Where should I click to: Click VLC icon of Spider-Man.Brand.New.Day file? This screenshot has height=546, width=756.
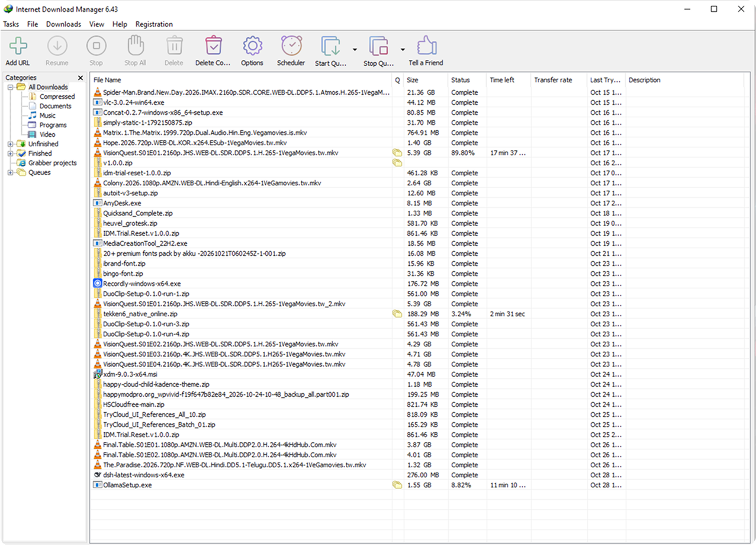click(x=98, y=92)
